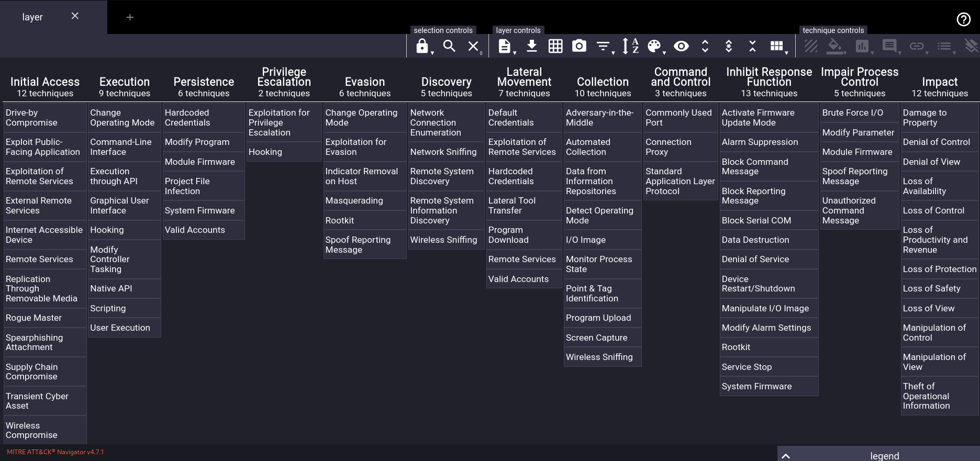Add a new tab with plus button
The width and height of the screenshot is (980, 461).
(130, 17)
